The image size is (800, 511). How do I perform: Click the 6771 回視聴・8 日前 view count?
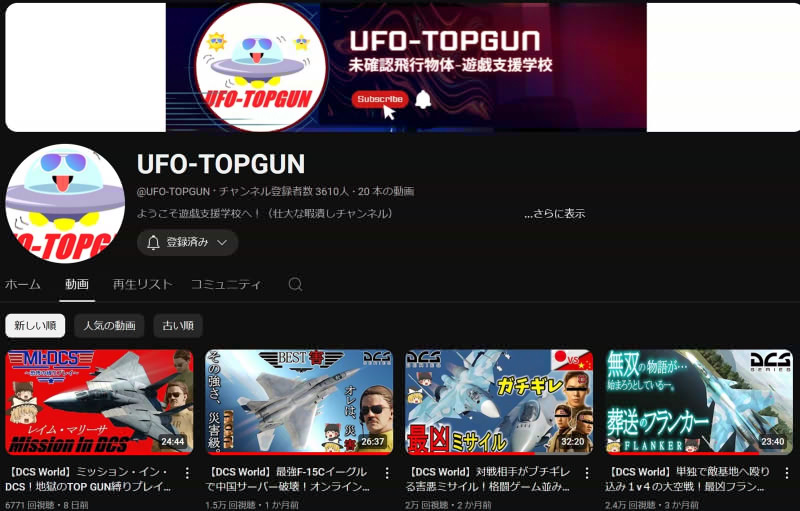point(47,505)
